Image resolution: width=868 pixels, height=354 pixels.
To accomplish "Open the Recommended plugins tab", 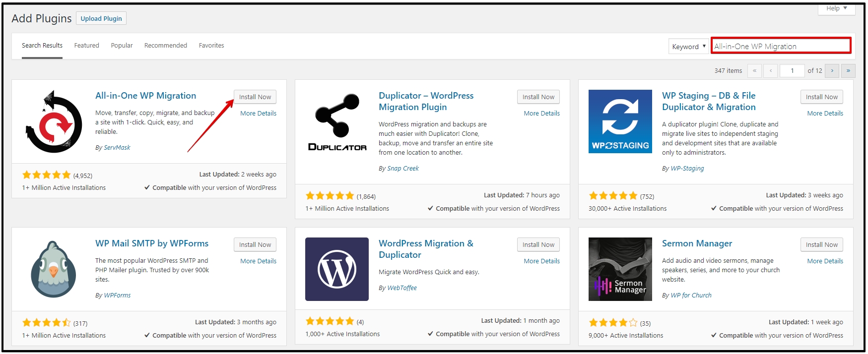I will [x=166, y=45].
